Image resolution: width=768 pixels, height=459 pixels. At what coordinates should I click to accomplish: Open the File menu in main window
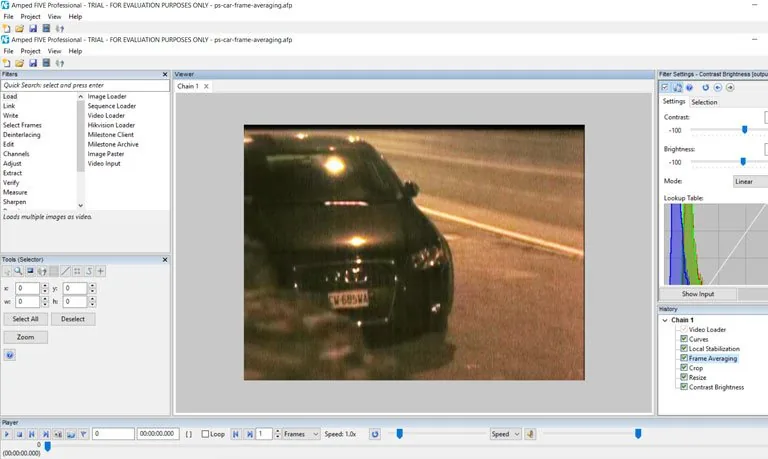pyautogui.click(x=8, y=51)
